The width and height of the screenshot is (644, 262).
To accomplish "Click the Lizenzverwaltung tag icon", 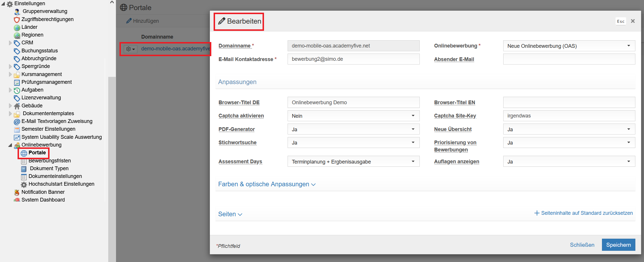I will point(17,98).
